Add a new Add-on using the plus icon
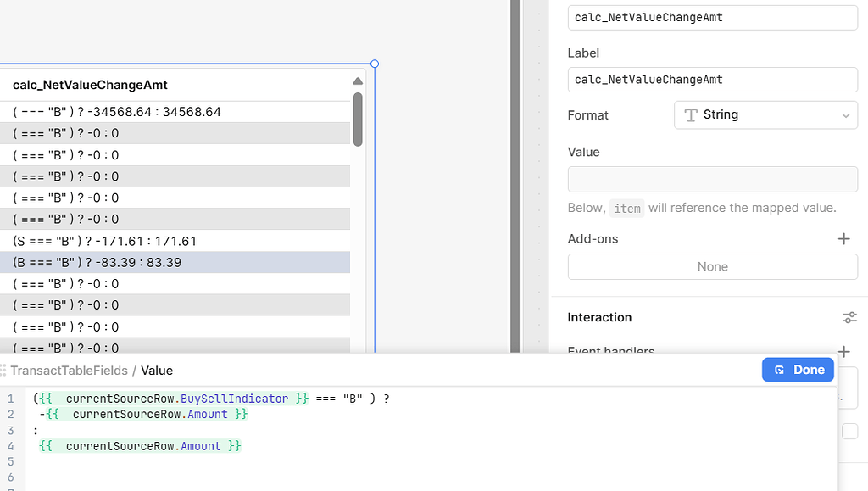 pos(843,238)
